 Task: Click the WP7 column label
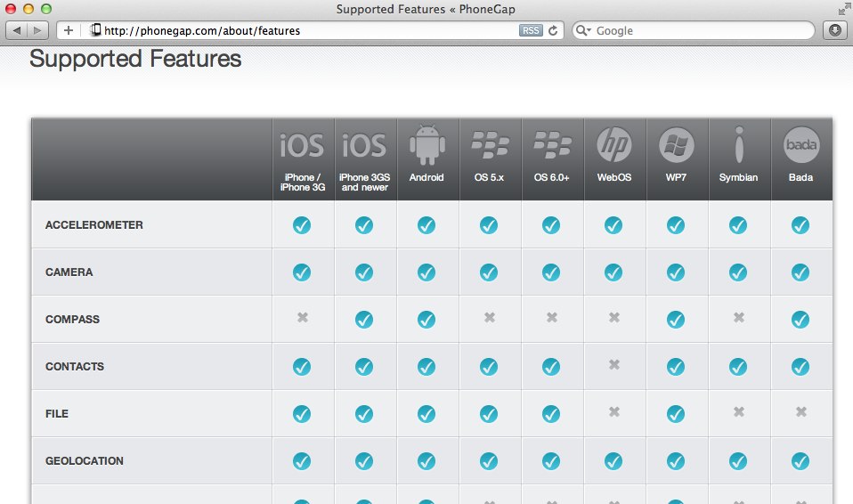676,177
